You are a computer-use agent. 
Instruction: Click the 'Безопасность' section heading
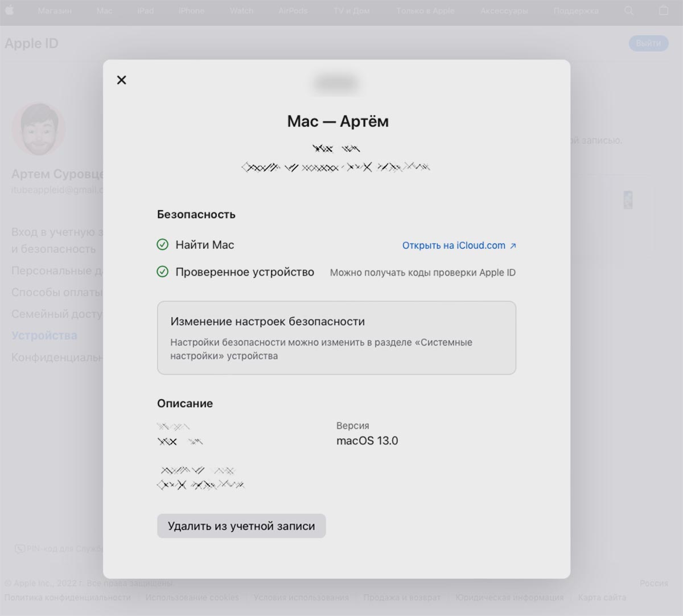point(196,215)
